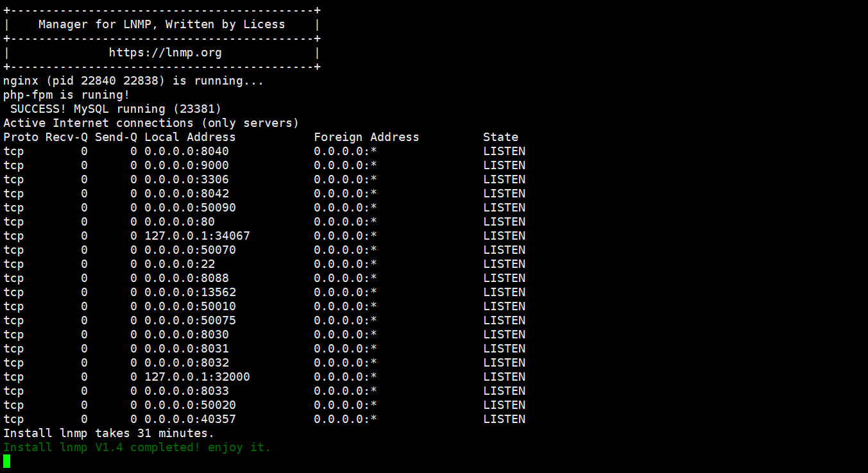Click the green terminal cursor block

6,461
